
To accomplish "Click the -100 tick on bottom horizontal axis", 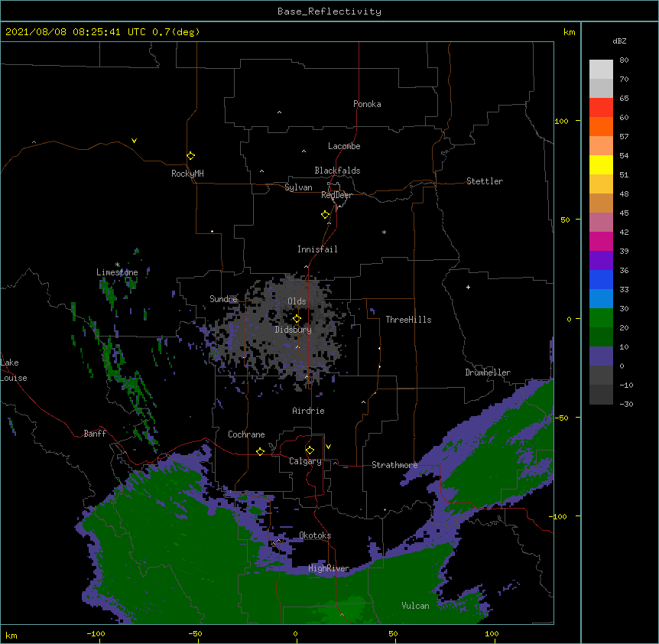I will [x=96, y=634].
